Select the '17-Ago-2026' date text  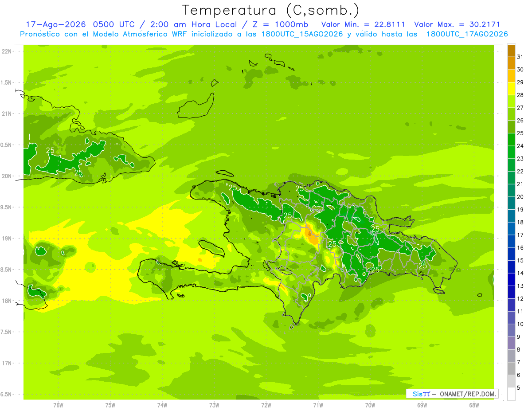(x=56, y=24)
